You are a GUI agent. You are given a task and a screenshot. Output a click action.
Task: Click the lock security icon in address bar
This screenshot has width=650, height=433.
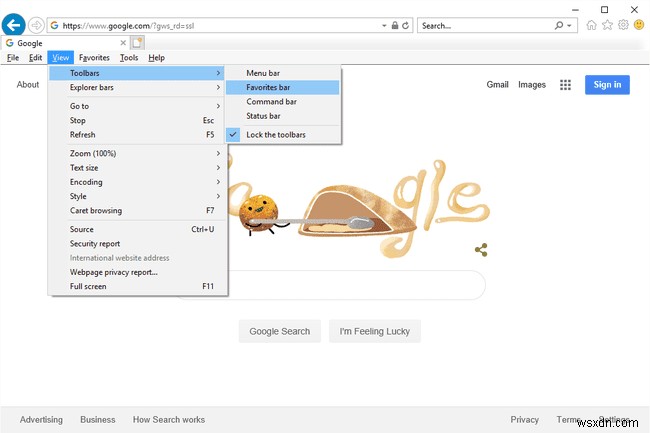pos(395,26)
